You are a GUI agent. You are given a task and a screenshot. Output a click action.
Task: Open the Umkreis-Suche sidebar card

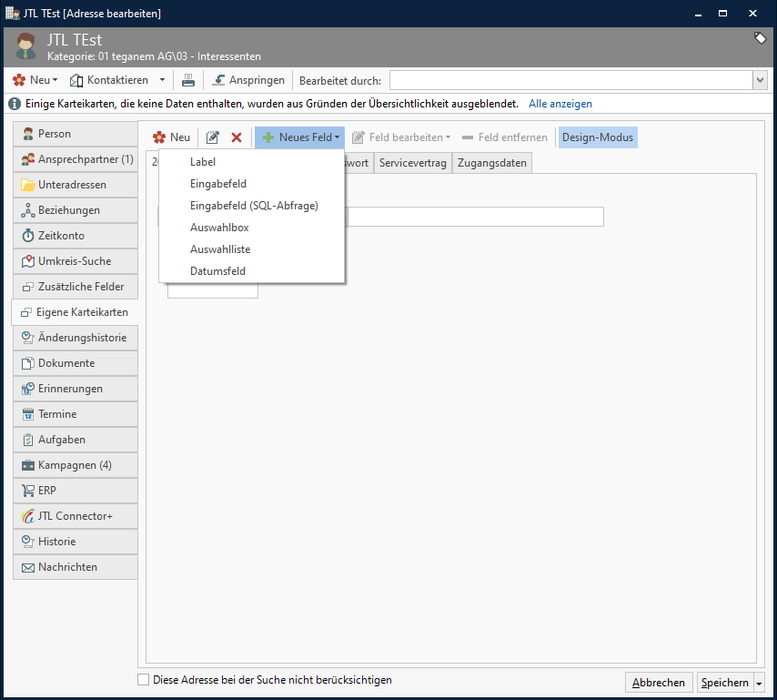[76, 261]
